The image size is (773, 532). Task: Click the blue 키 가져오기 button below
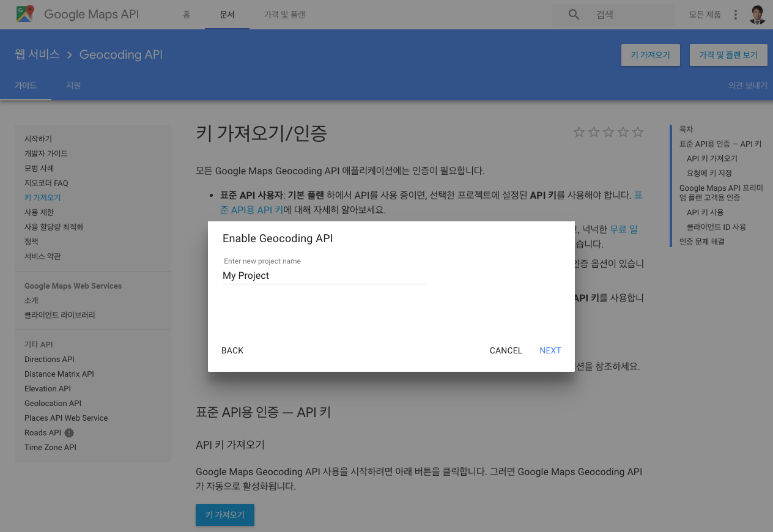[x=225, y=515]
